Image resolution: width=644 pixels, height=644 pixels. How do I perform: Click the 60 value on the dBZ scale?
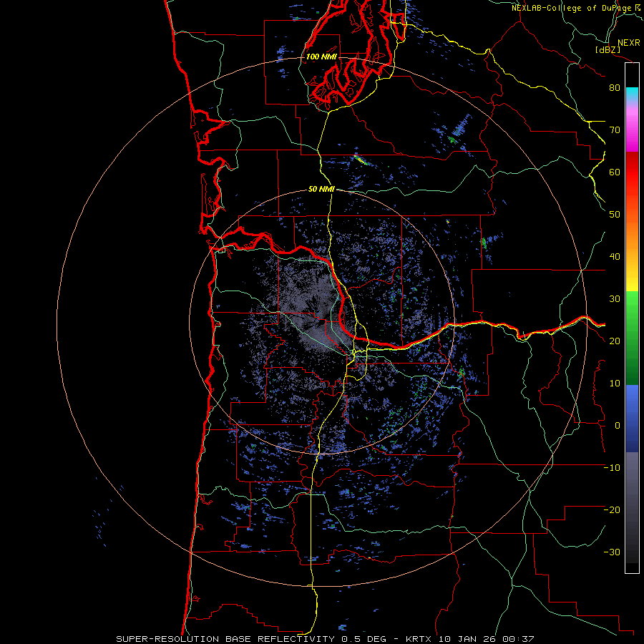(x=615, y=172)
